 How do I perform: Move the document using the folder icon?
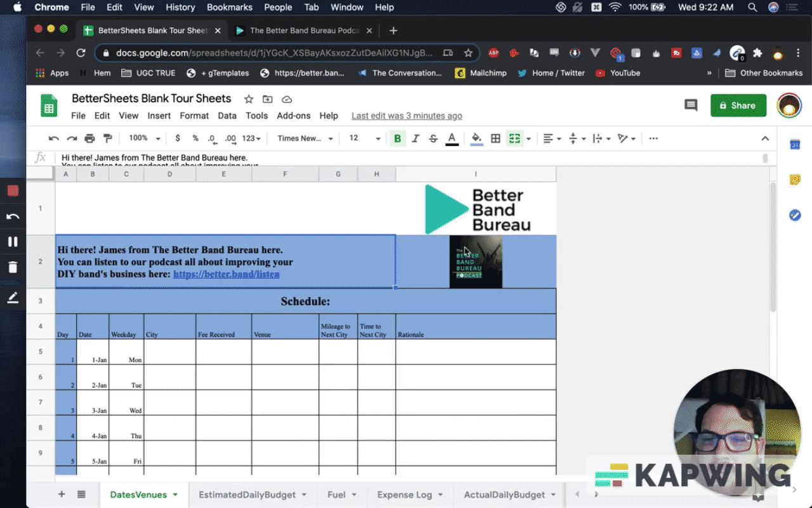pos(268,99)
